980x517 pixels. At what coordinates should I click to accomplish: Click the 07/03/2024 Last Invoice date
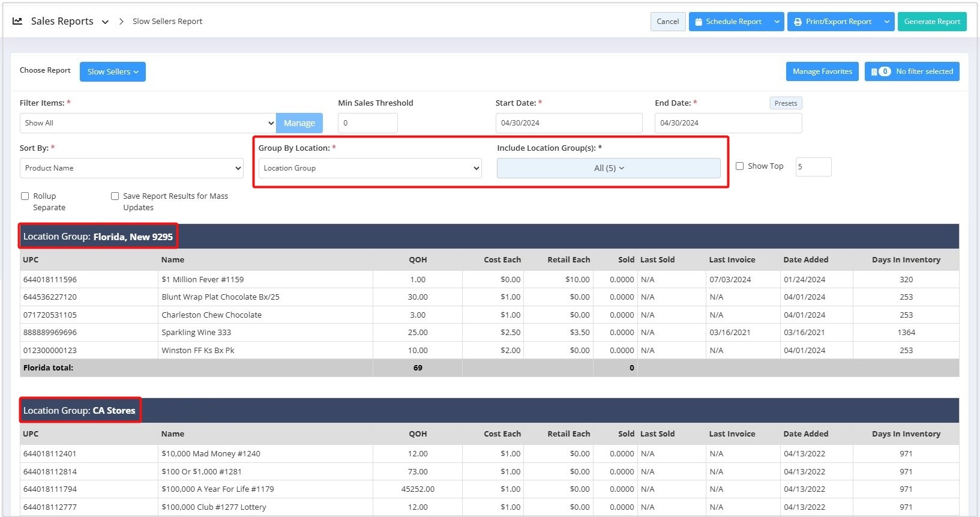pos(730,280)
